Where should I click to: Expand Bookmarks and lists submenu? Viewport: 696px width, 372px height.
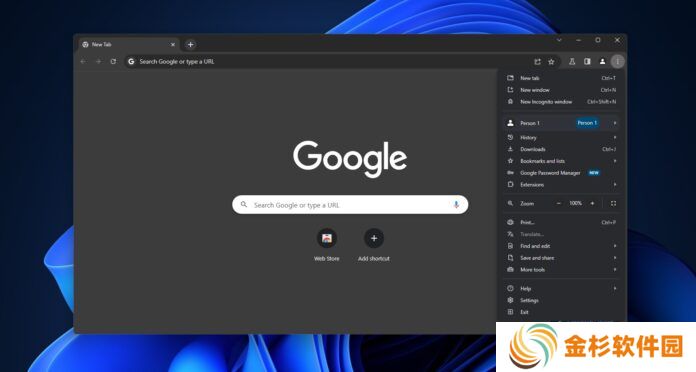coord(562,161)
